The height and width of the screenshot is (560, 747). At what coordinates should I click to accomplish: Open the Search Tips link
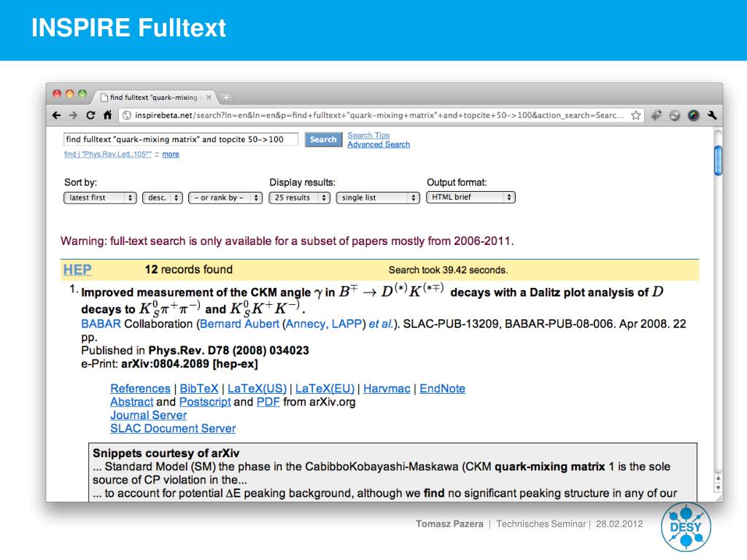[368, 135]
